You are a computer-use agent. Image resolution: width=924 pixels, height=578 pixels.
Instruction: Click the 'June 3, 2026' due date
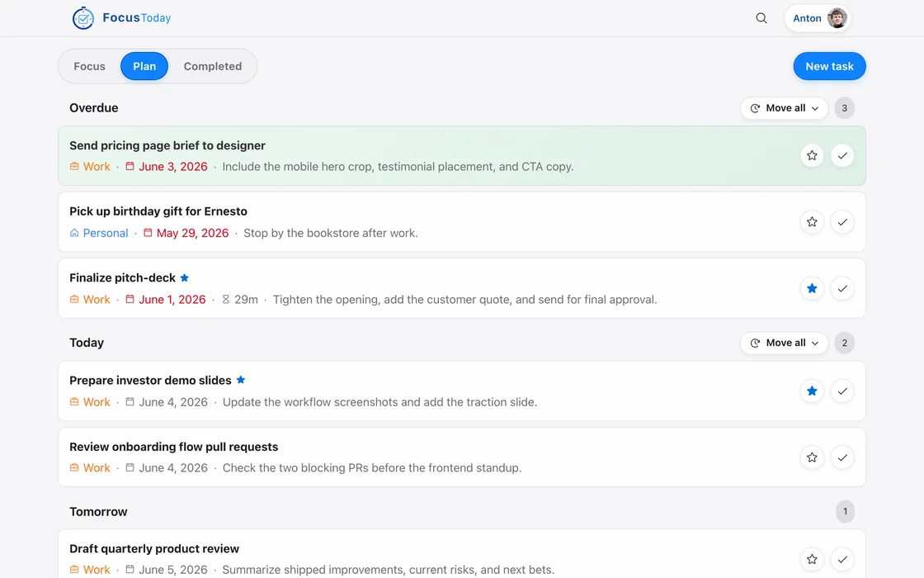tap(173, 166)
